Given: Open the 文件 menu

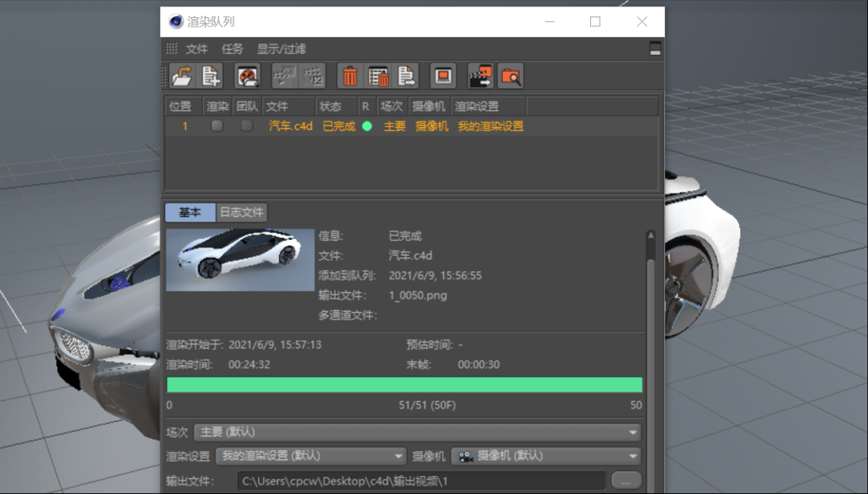Looking at the screenshot, I should 197,49.
